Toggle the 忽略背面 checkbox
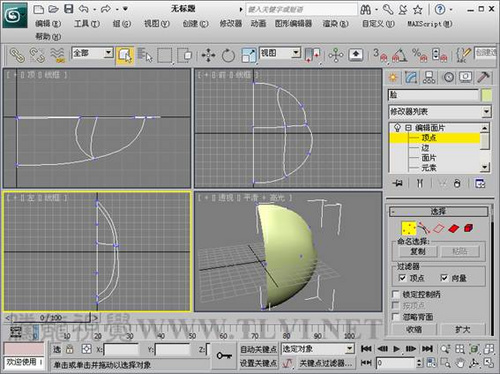Image resolution: width=500 pixels, height=374 pixels. click(396, 317)
